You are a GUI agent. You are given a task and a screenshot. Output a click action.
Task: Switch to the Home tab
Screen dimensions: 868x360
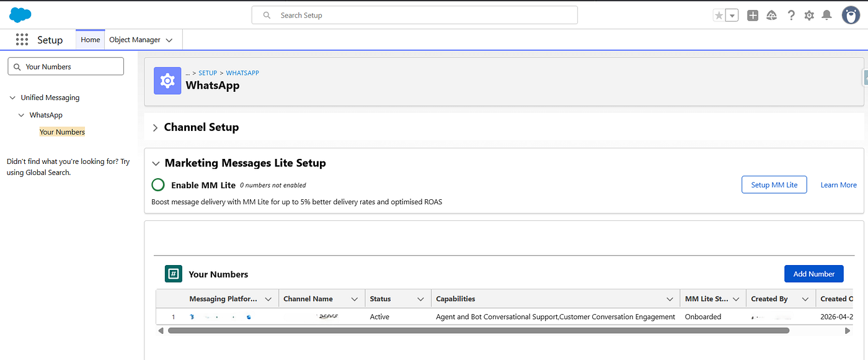(90, 40)
